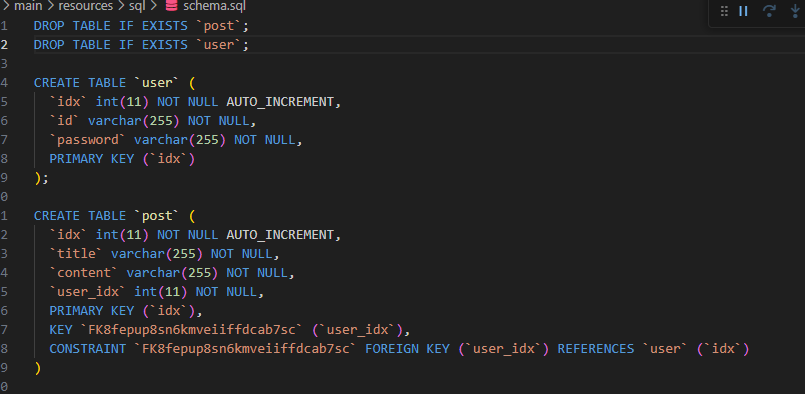Click REFERENCES keyword in the foreign key line

point(596,349)
